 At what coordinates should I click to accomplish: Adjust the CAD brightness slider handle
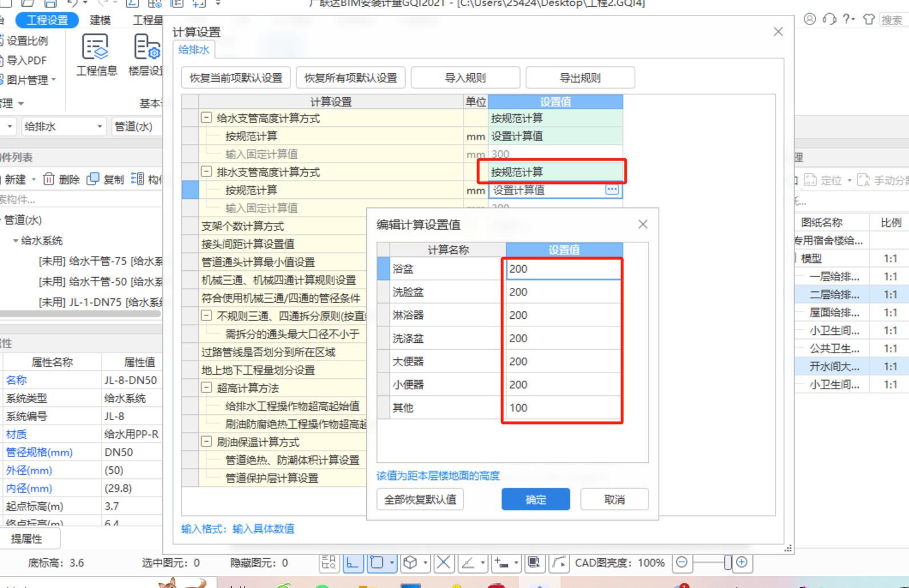(727, 563)
